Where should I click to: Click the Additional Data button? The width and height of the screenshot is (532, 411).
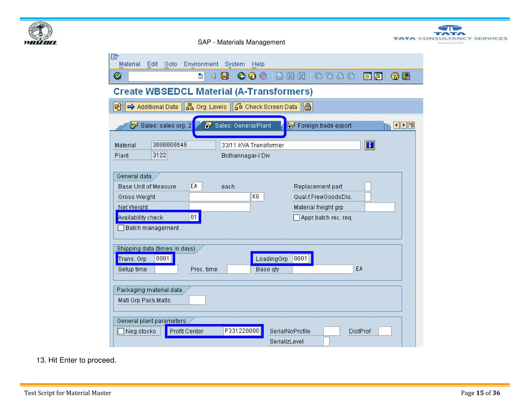(x=153, y=107)
